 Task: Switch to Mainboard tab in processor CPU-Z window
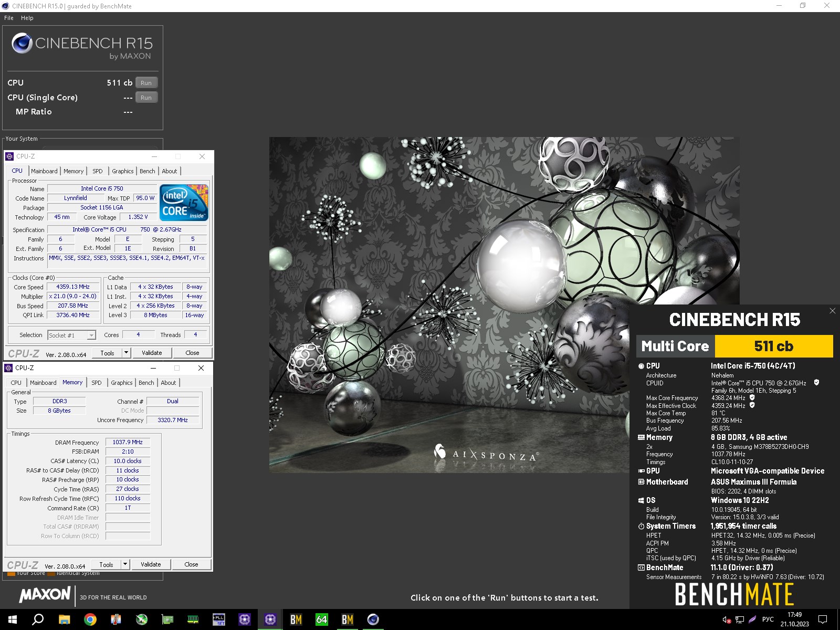coord(44,171)
